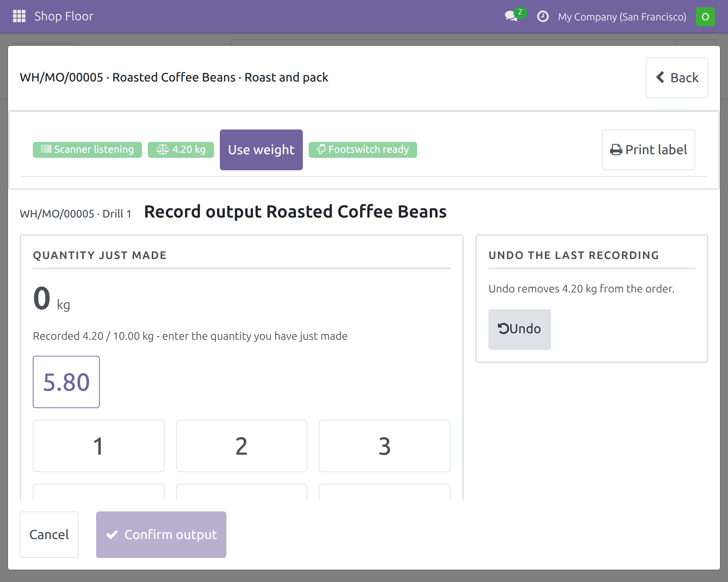Undo the last recording

click(x=520, y=330)
